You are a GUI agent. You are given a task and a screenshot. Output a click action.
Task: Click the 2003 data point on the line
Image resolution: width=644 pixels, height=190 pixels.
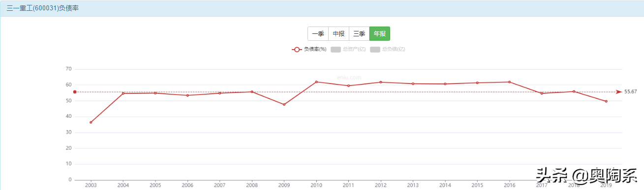click(x=91, y=122)
